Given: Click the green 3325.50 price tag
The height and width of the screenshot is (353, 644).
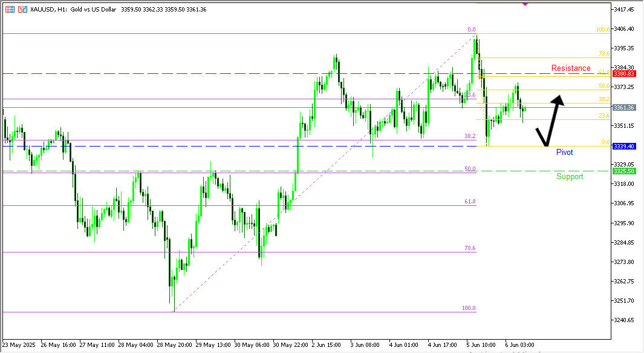Looking at the screenshot, I should [623, 171].
